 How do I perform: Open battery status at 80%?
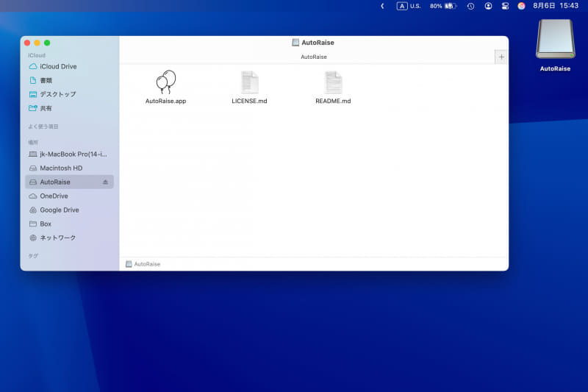click(443, 6)
